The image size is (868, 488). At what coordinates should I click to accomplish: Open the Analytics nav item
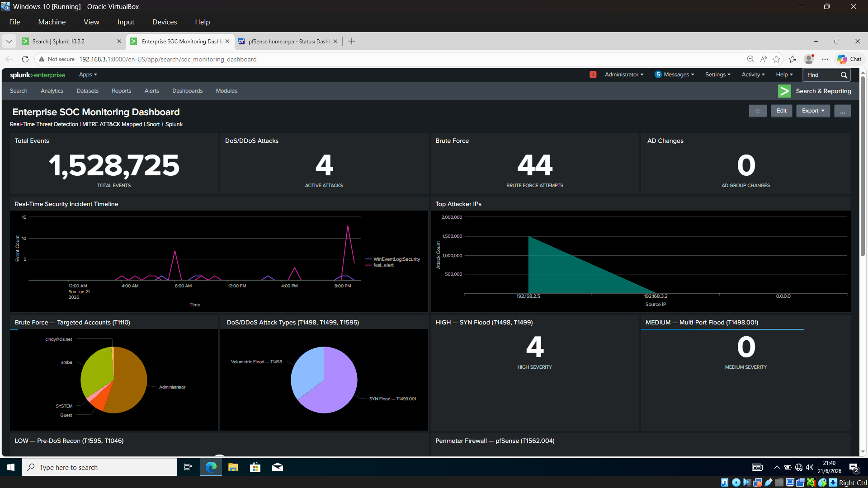[52, 91]
